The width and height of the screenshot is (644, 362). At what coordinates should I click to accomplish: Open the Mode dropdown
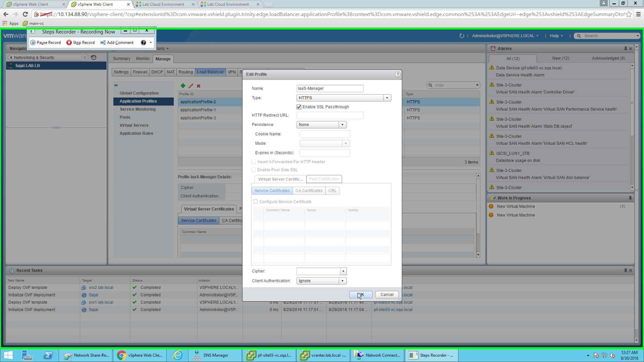click(x=346, y=144)
